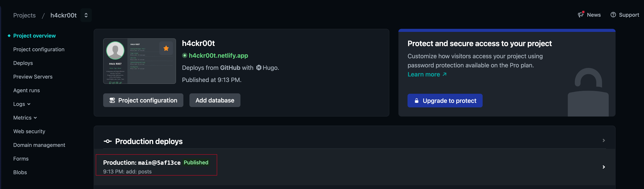Go back to Projects via the breadcrumb

(x=24, y=15)
